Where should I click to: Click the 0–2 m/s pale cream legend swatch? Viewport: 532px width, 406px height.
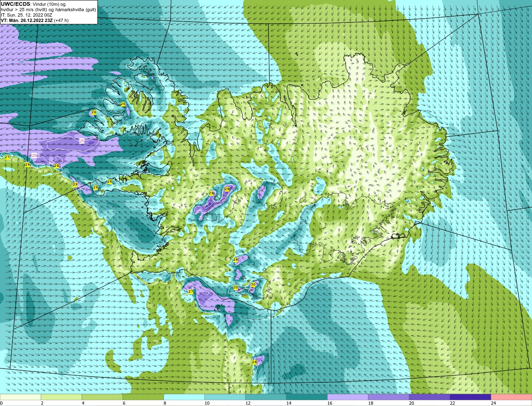click(21, 397)
